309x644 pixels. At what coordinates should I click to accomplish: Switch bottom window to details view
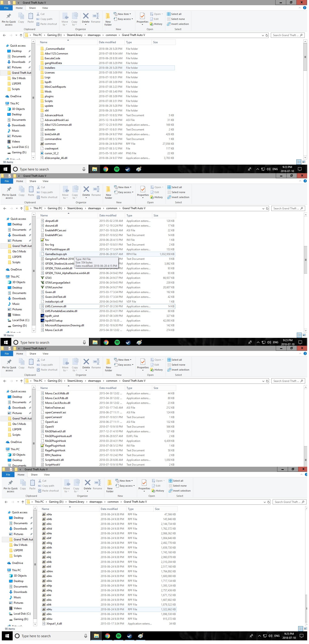coord(301,628)
